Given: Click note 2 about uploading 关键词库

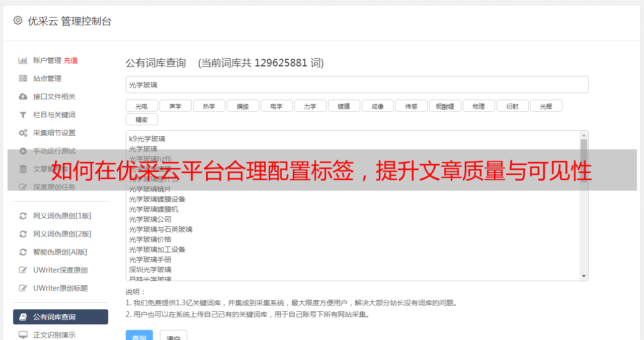Looking at the screenshot, I should [249, 314].
